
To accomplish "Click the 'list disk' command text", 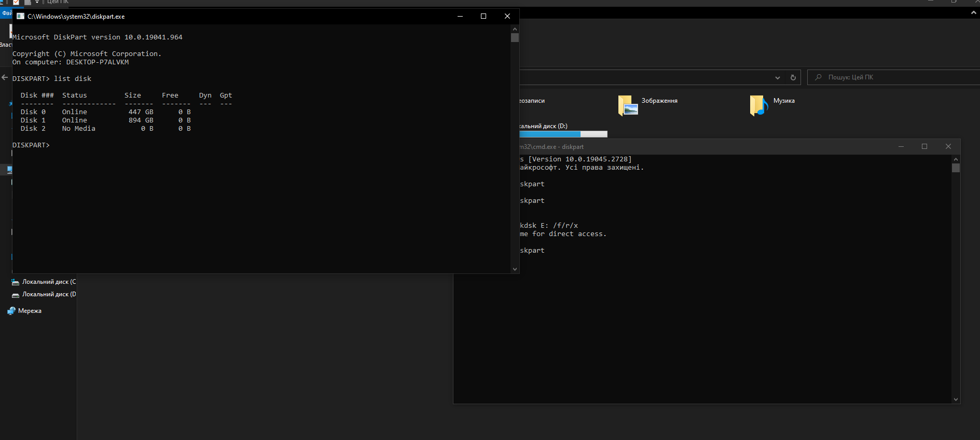I will pyautogui.click(x=73, y=79).
